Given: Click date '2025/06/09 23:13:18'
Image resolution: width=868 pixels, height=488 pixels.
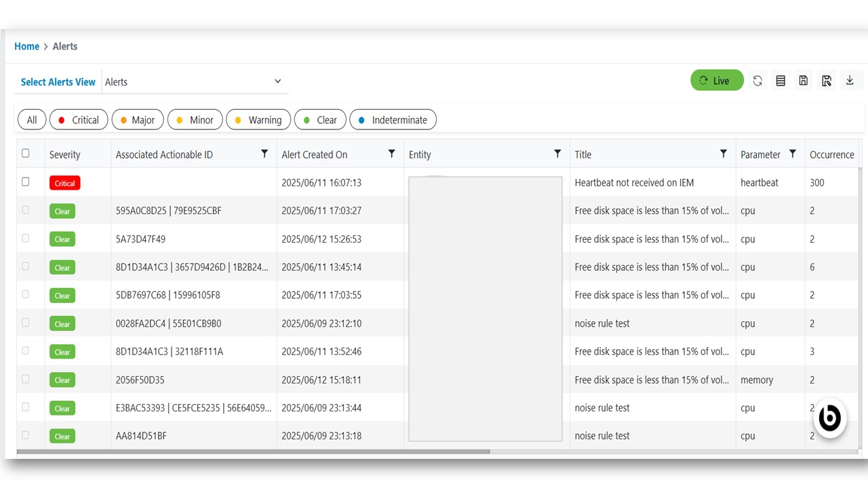Looking at the screenshot, I should (x=321, y=436).
